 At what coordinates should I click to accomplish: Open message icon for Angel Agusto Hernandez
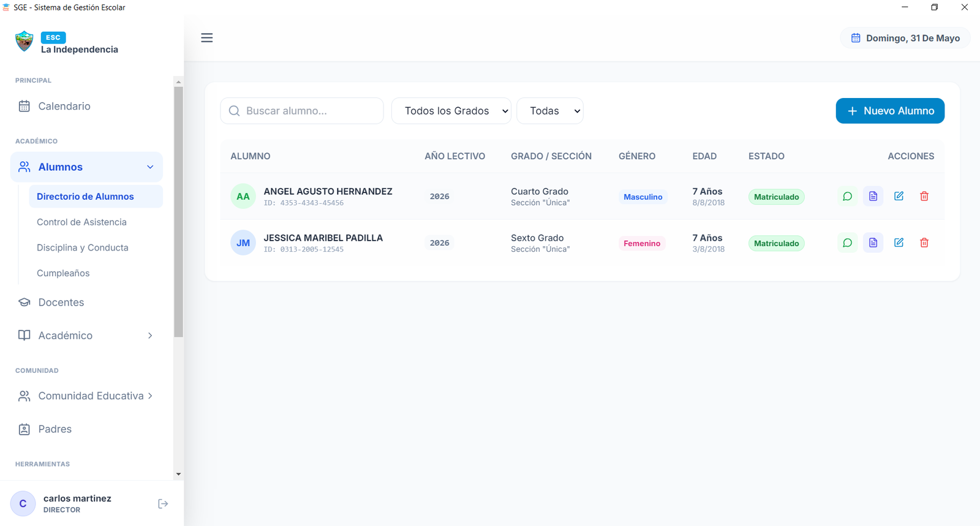(847, 197)
